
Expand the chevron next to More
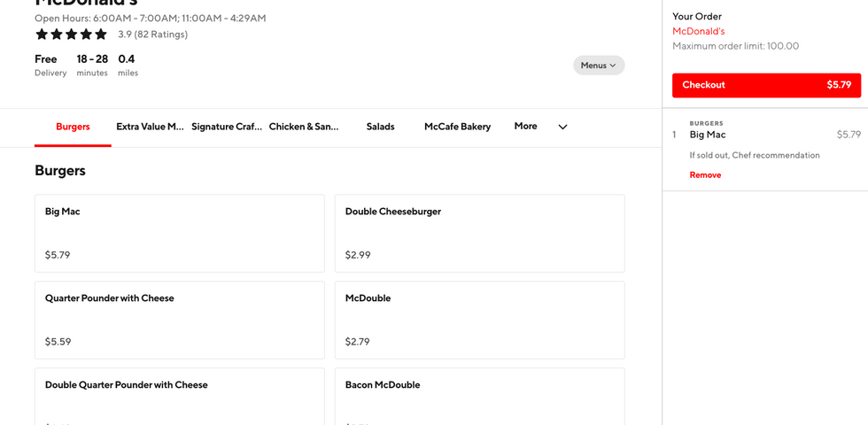[562, 127]
